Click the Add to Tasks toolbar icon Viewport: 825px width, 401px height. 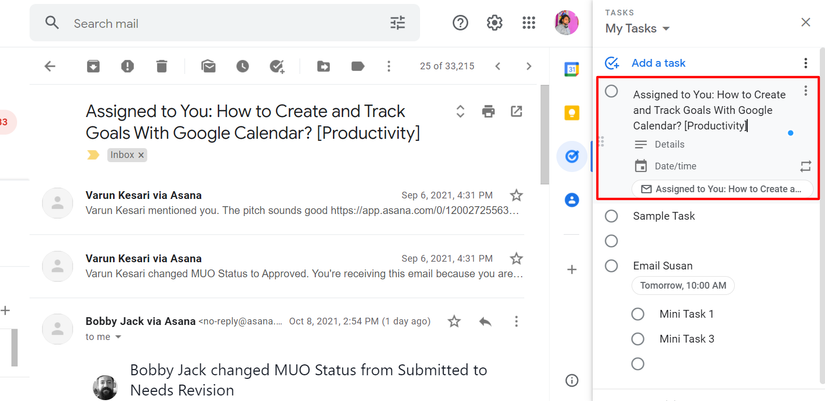277,66
